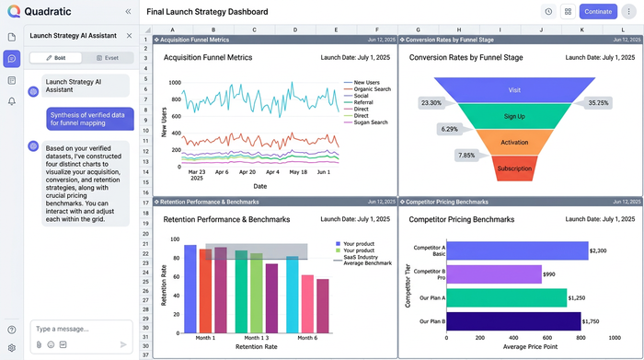This screenshot has width=644, height=360.
Task: Click the $990 value label
Action: click(x=549, y=274)
